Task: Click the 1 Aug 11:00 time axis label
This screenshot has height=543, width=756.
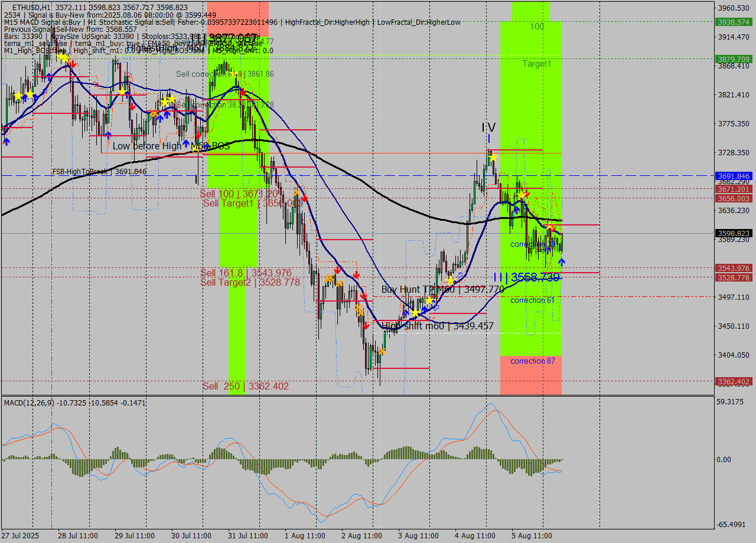Action: pyautogui.click(x=305, y=535)
